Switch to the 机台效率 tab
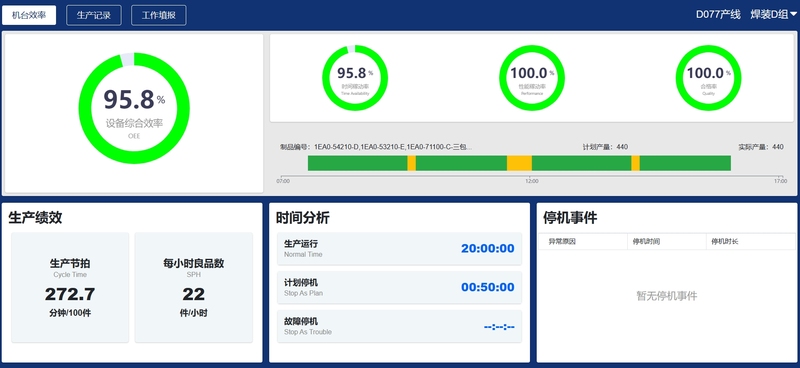Viewport: 800px width, 368px height. (x=29, y=15)
